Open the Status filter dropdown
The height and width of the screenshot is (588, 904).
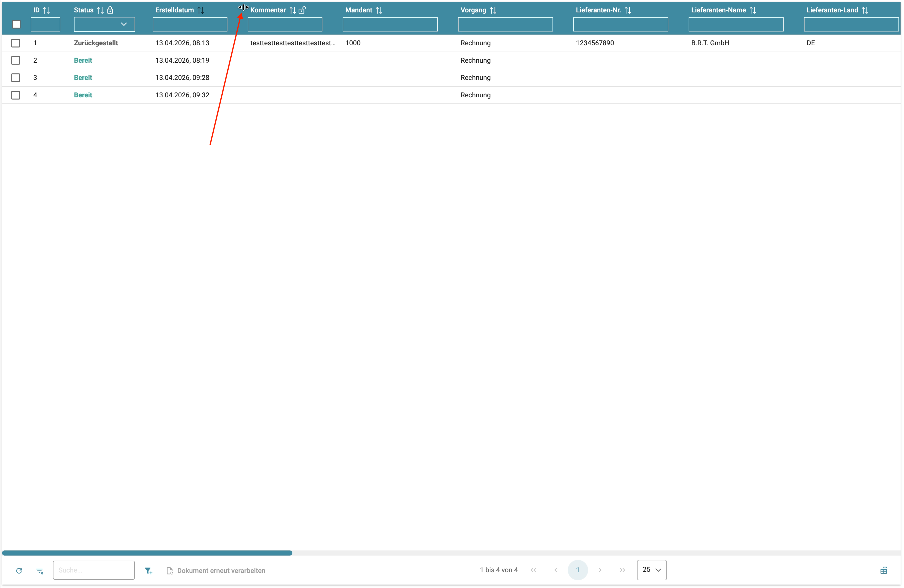coord(104,24)
